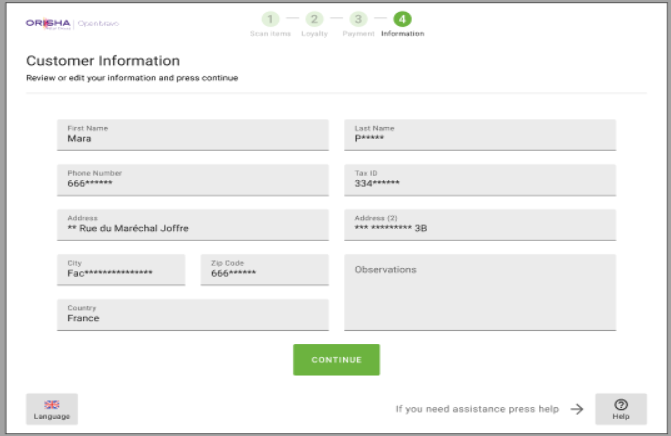671x436 pixels.
Task: Focus the City input field
Action: pos(121,269)
